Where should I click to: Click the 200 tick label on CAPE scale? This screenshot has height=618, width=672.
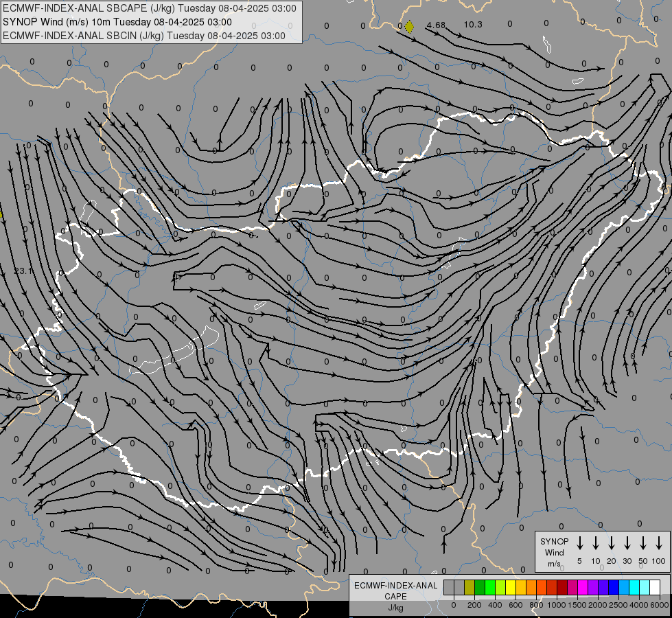pyautogui.click(x=474, y=605)
